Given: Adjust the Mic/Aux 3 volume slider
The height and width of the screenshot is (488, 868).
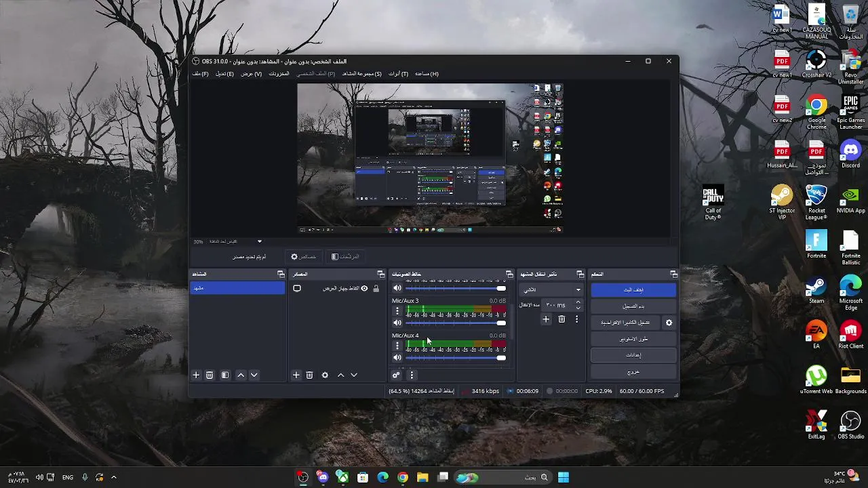Looking at the screenshot, I should (x=456, y=323).
